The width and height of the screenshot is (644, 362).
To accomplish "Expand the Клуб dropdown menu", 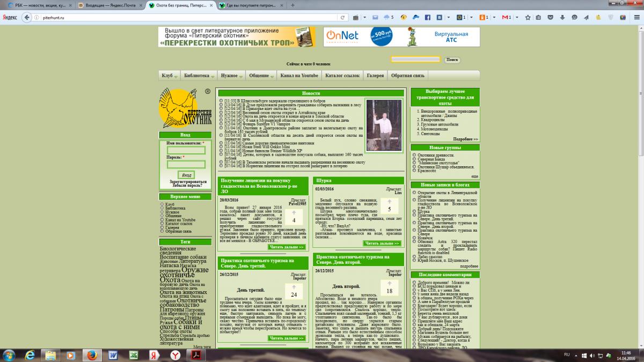I will click(x=170, y=76).
